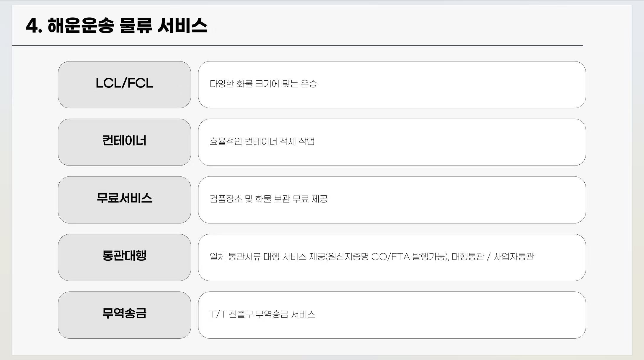Select the 통관대행 category box

(x=124, y=257)
